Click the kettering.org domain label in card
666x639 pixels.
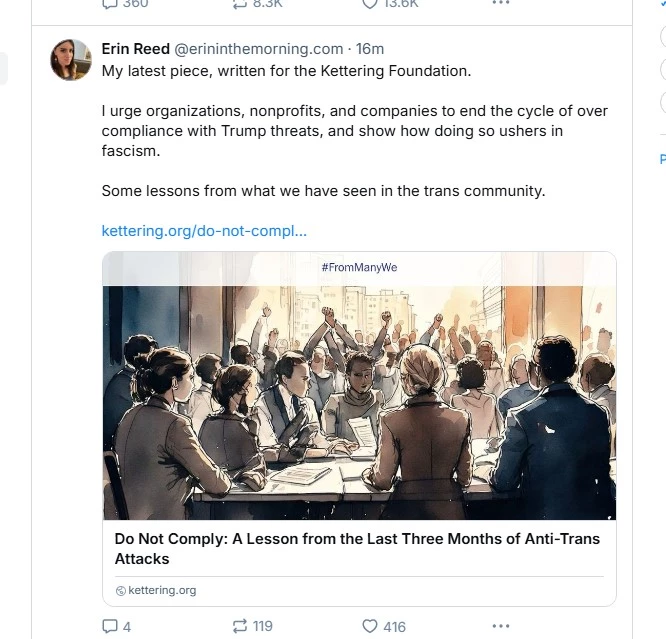point(162,591)
